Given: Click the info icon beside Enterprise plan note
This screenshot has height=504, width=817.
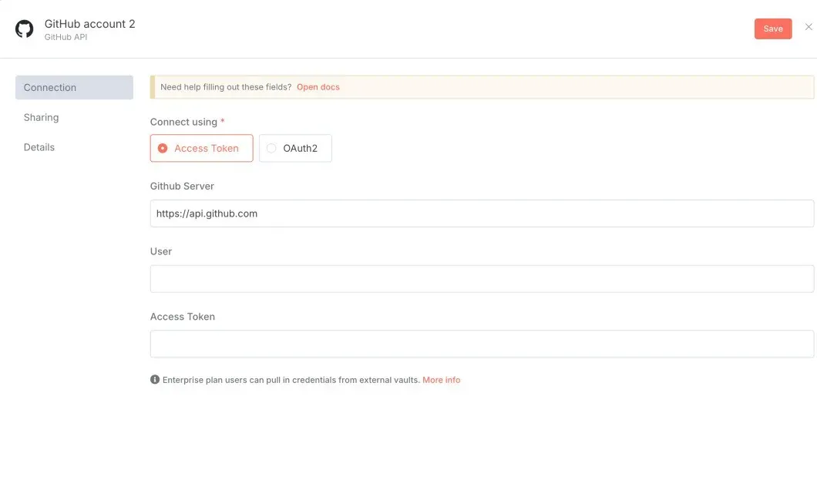Looking at the screenshot, I should 155,379.
